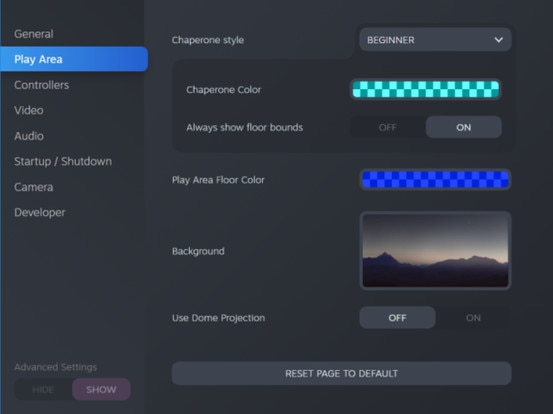The width and height of the screenshot is (553, 414).
Task: Click the chevron arrow in Chaperone style
Action: coord(498,40)
